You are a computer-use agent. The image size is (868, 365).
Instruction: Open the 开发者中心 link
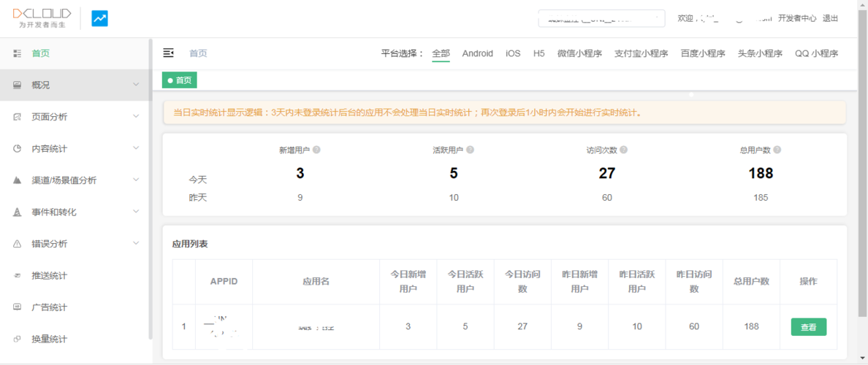[x=796, y=18]
